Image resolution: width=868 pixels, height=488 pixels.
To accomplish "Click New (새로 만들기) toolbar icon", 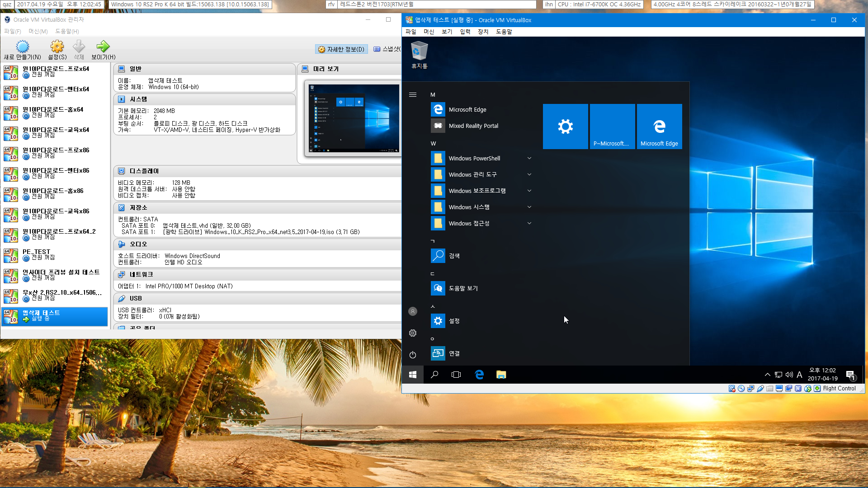I will (x=22, y=47).
